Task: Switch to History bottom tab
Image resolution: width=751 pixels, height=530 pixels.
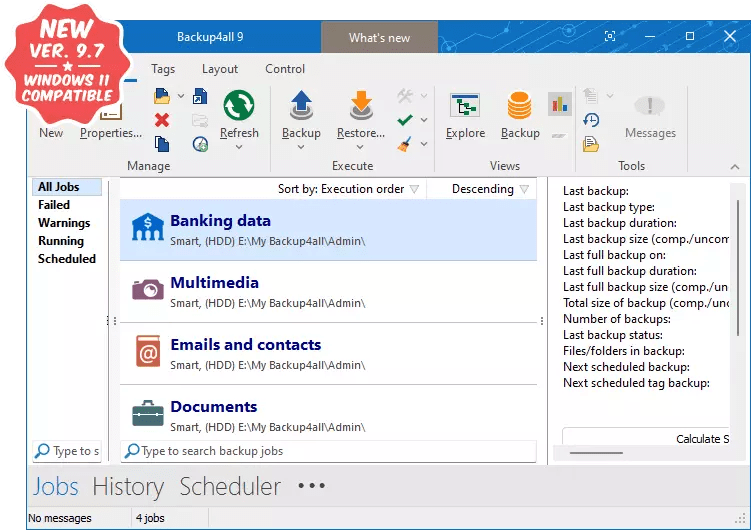Action: pos(128,486)
